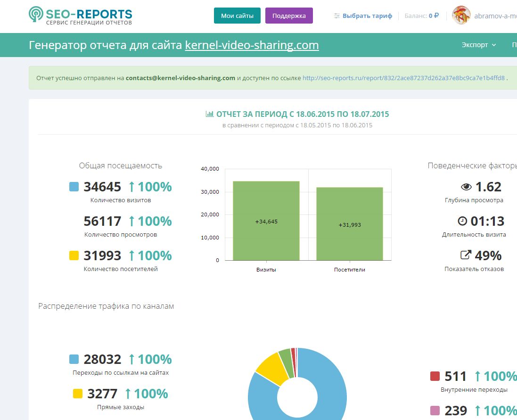Screen dimensions: 517x420
Task: Click the Поддержка button
Action: click(x=289, y=16)
